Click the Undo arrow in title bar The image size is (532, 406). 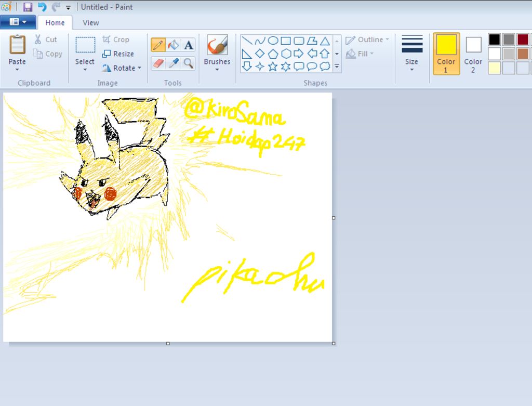[42, 7]
